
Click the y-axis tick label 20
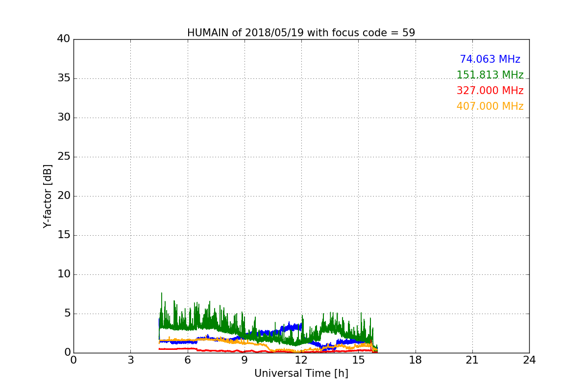[x=64, y=196]
